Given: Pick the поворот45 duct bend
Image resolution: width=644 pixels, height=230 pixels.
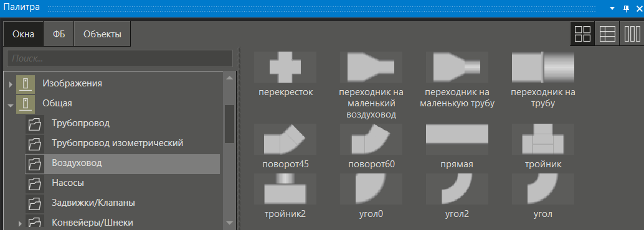Looking at the screenshot, I should [x=285, y=139].
